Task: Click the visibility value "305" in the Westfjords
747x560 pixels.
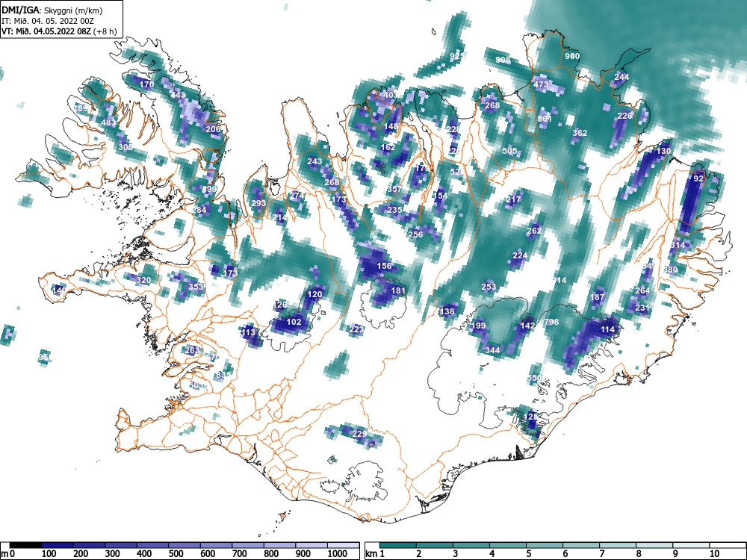Action: click(125, 147)
